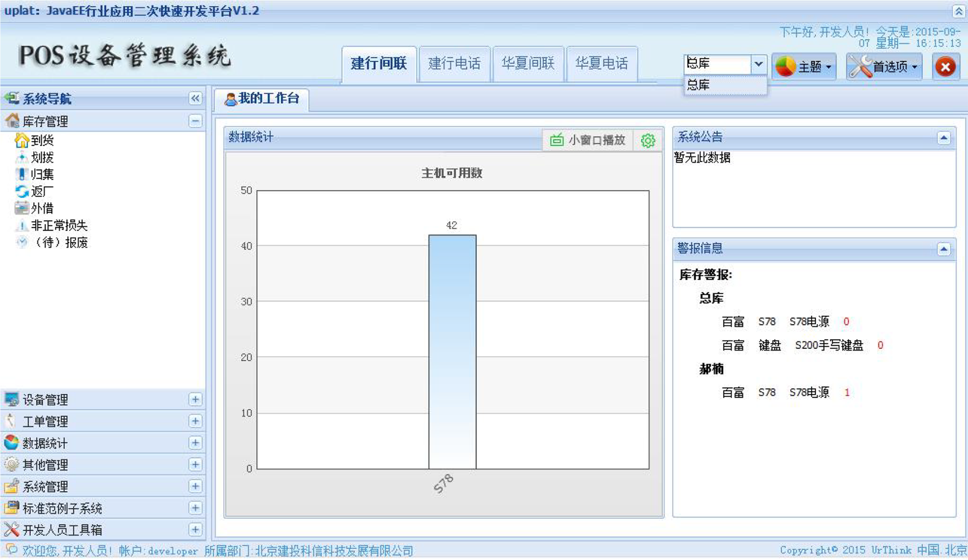Image resolution: width=968 pixels, height=560 pixels.
Task: Expand the 工单管理 section
Action: [195, 421]
